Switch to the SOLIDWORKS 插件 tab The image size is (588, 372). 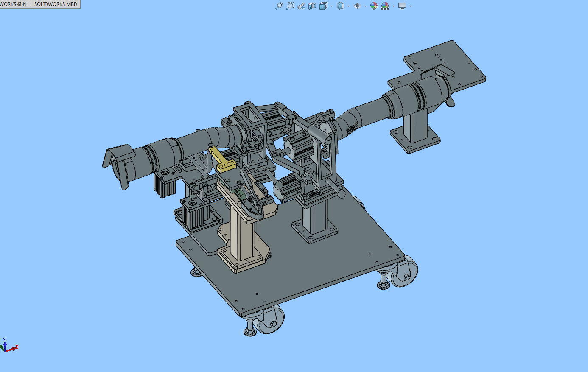[14, 4]
